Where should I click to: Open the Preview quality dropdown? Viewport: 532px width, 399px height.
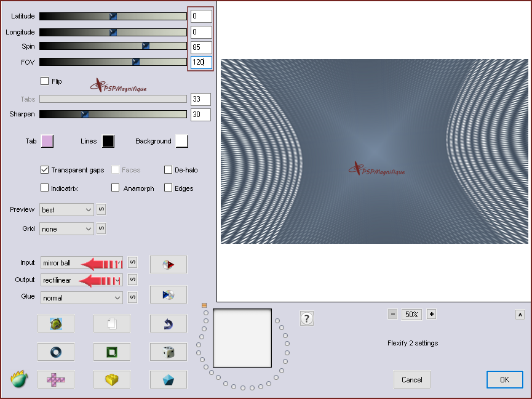(66, 209)
